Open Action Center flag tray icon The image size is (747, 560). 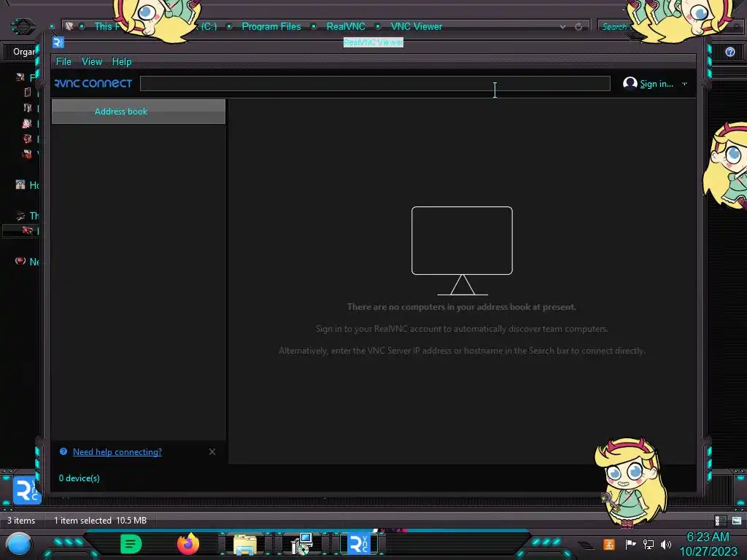630,544
